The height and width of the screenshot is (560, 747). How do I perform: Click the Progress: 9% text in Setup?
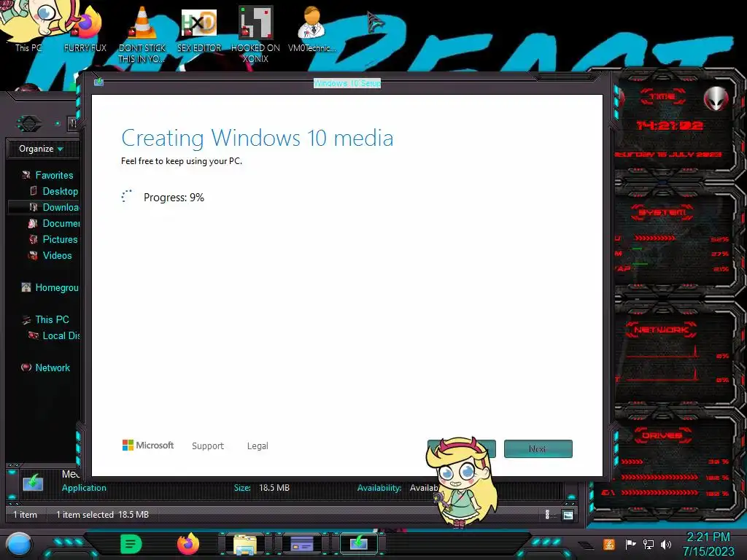174,198
